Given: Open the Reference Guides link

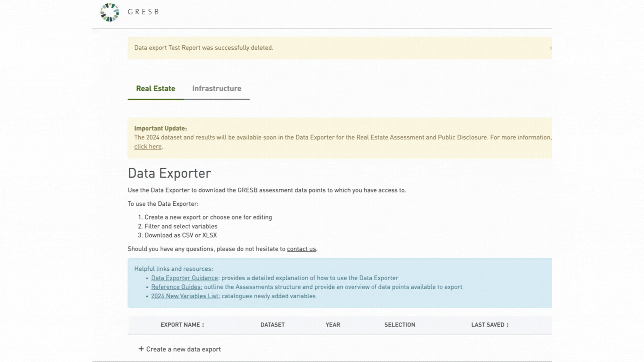Looking at the screenshot, I should (x=177, y=287).
